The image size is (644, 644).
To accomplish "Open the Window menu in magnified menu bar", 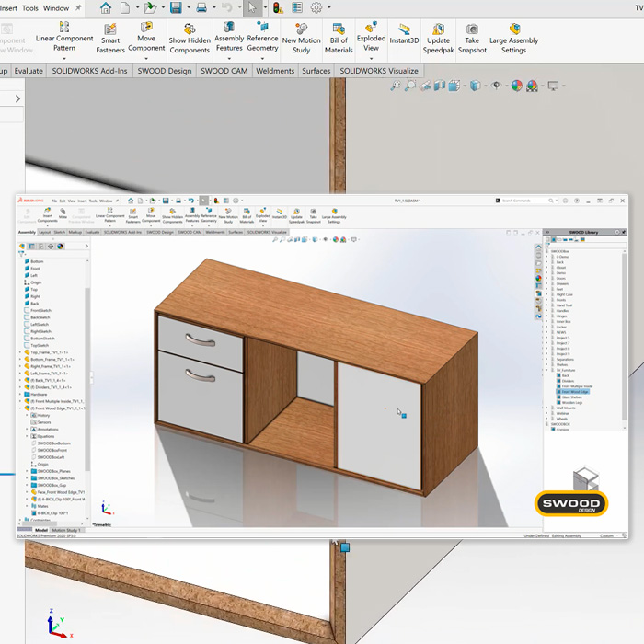I will pos(56,7).
